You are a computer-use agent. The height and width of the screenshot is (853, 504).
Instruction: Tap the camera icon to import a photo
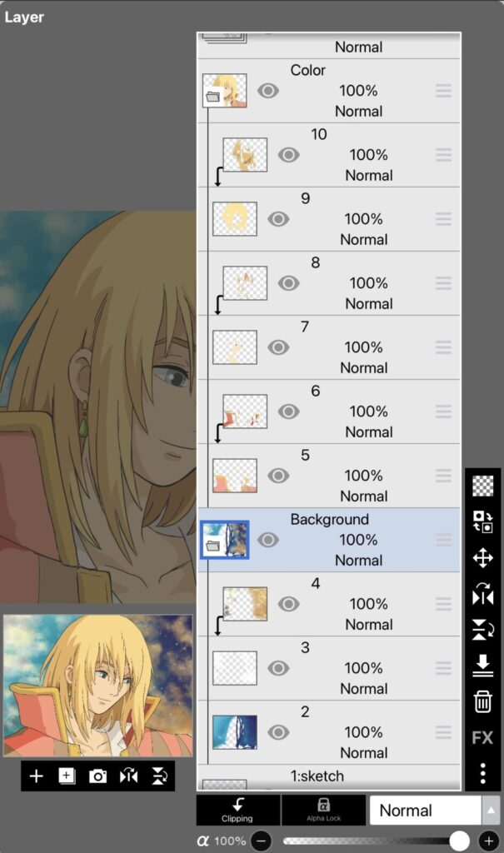coord(97,776)
